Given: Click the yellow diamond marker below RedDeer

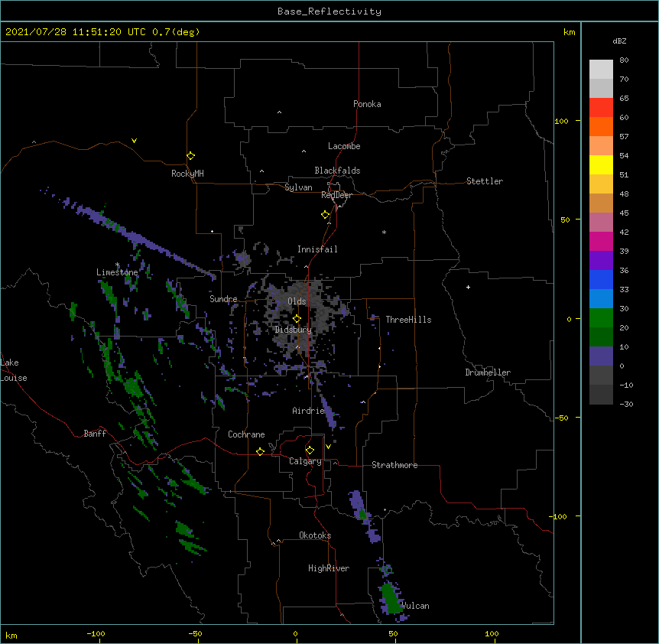Looking at the screenshot, I should click(326, 215).
